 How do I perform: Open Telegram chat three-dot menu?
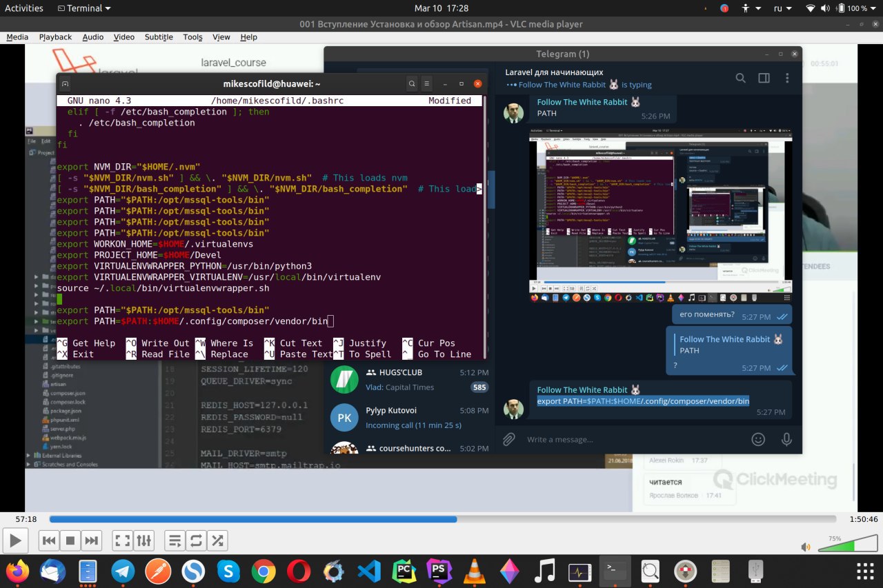(787, 78)
